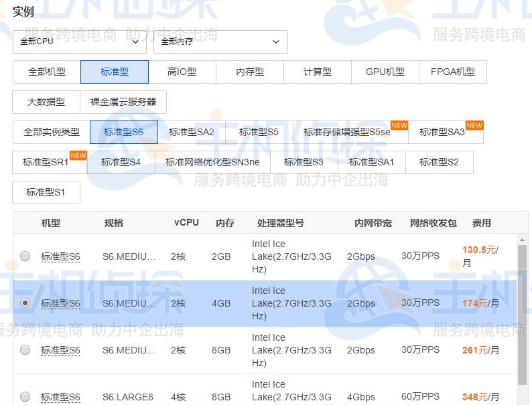Choose 裸金属云服务器 option
This screenshot has width=532, height=405.
click(123, 102)
